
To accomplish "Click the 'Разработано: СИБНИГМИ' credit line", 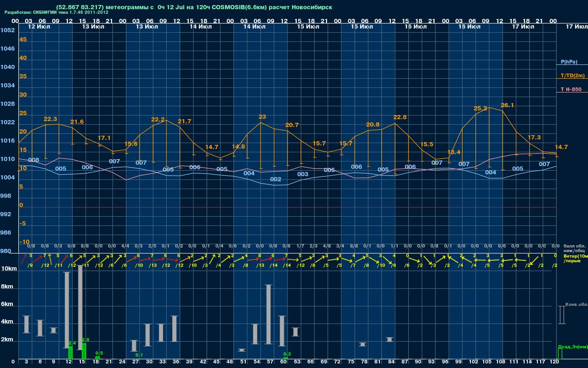I will coord(57,12).
